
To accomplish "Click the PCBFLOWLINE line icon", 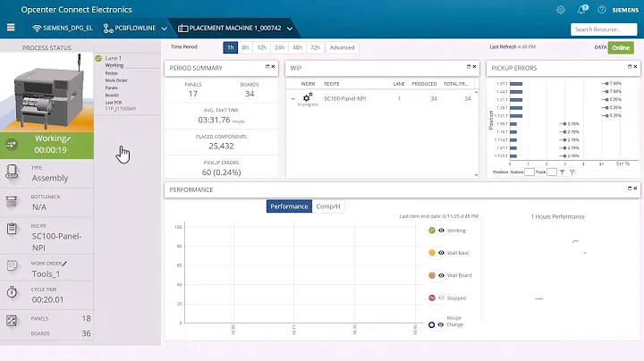I will [x=108, y=29].
